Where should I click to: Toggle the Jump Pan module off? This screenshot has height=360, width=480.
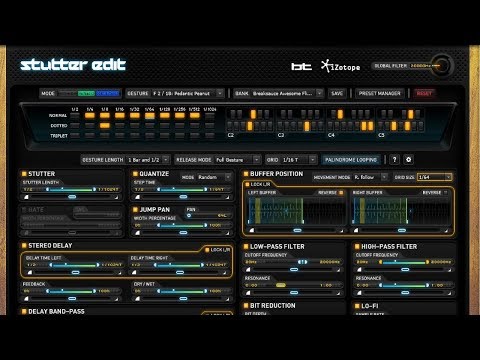point(135,210)
